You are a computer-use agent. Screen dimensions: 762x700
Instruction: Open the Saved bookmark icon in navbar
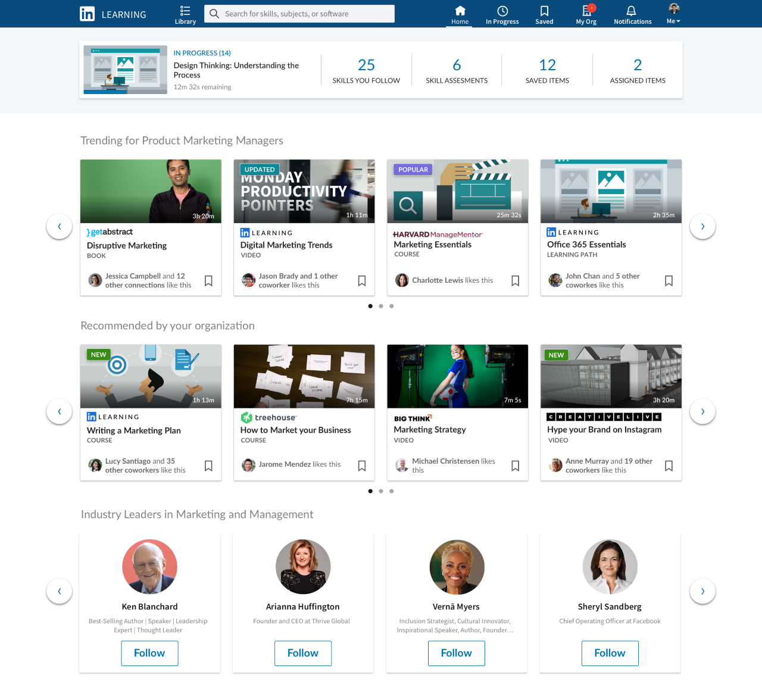point(544,11)
